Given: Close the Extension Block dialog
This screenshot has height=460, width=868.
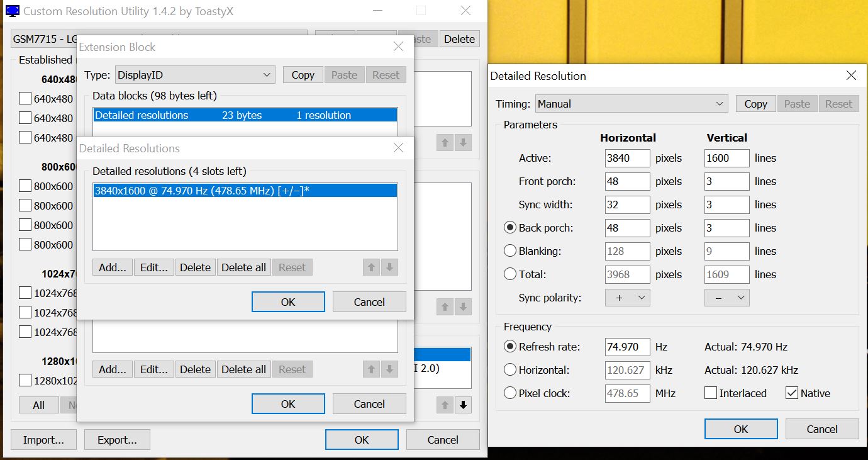Looking at the screenshot, I should (398, 47).
